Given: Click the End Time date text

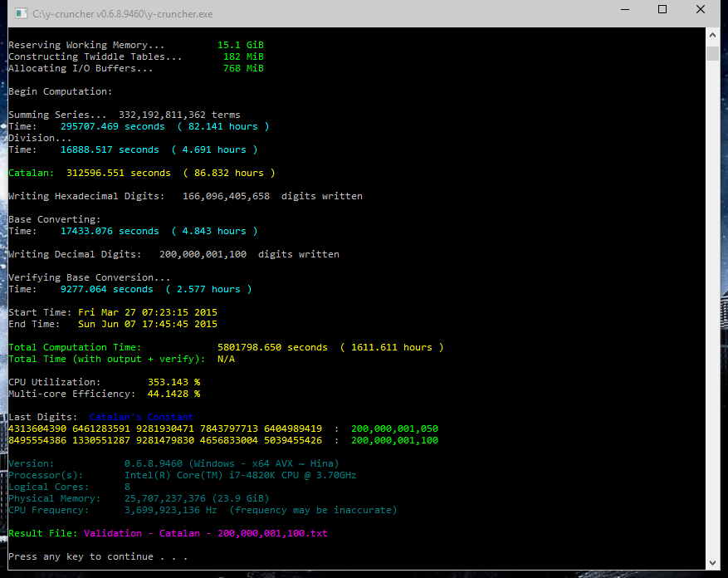Looking at the screenshot, I should [x=147, y=324].
